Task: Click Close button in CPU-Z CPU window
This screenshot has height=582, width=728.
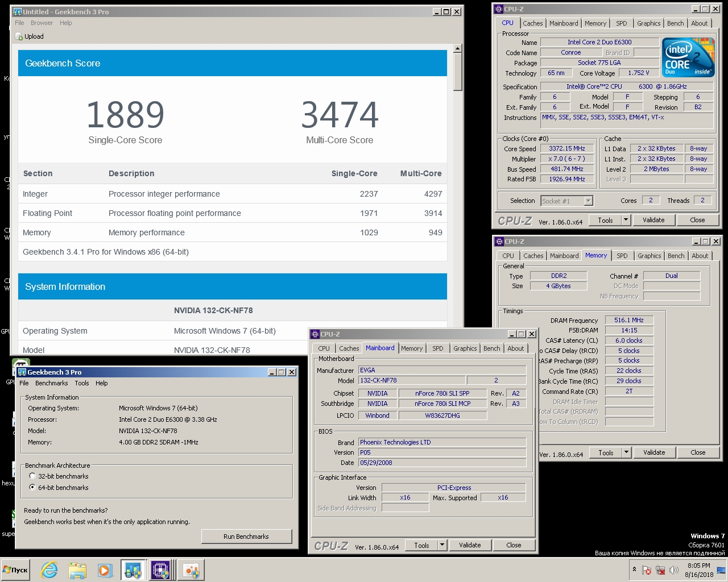Action: click(x=697, y=220)
